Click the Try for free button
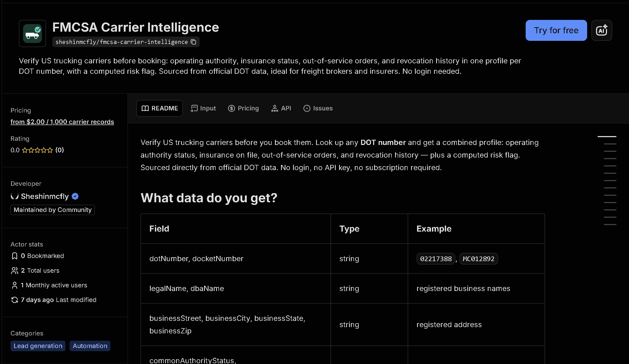This screenshot has height=364, width=629. coord(556,30)
